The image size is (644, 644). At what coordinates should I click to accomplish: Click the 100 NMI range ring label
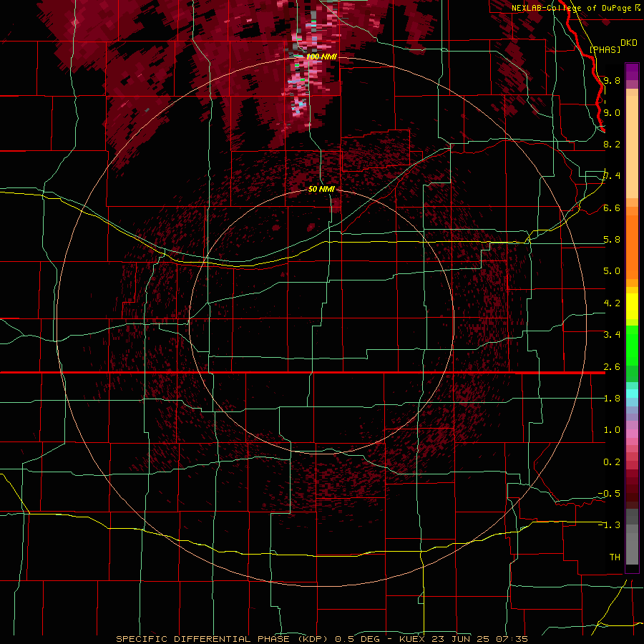point(321,57)
